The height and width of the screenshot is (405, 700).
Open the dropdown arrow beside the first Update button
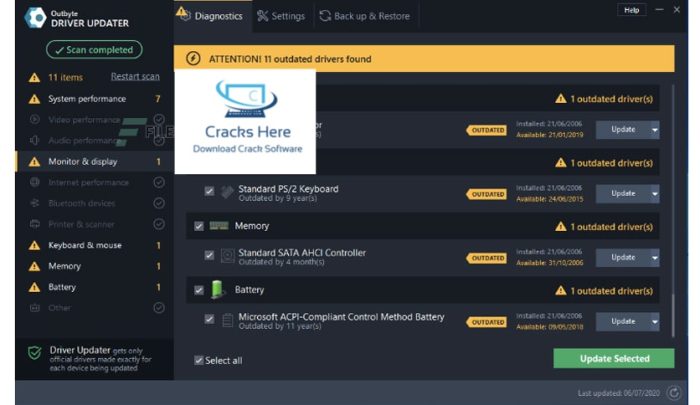(x=654, y=130)
